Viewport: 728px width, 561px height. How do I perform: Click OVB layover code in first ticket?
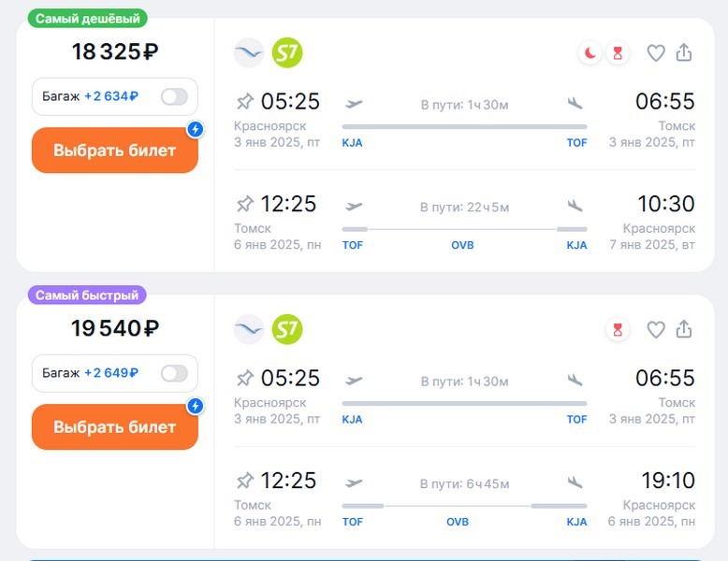(462, 246)
